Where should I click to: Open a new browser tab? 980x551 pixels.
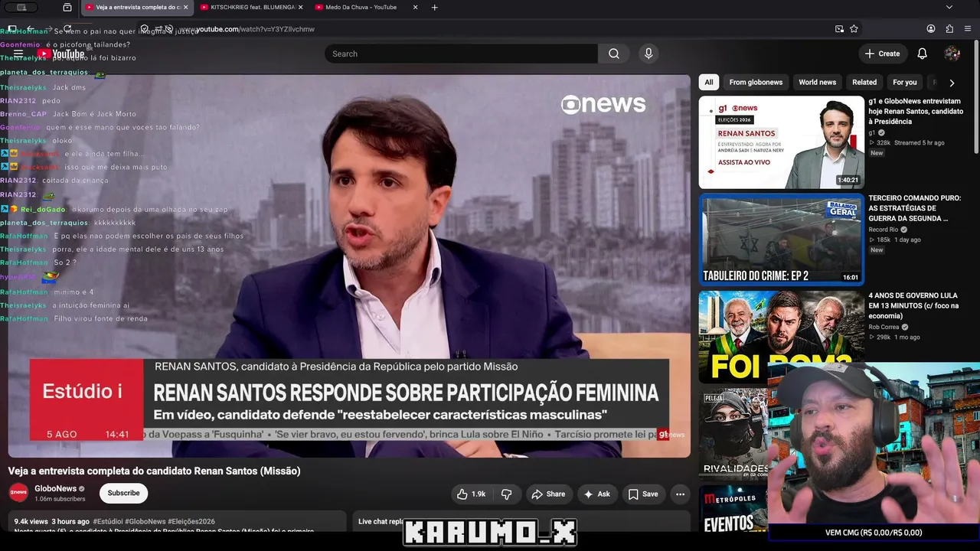pos(435,8)
